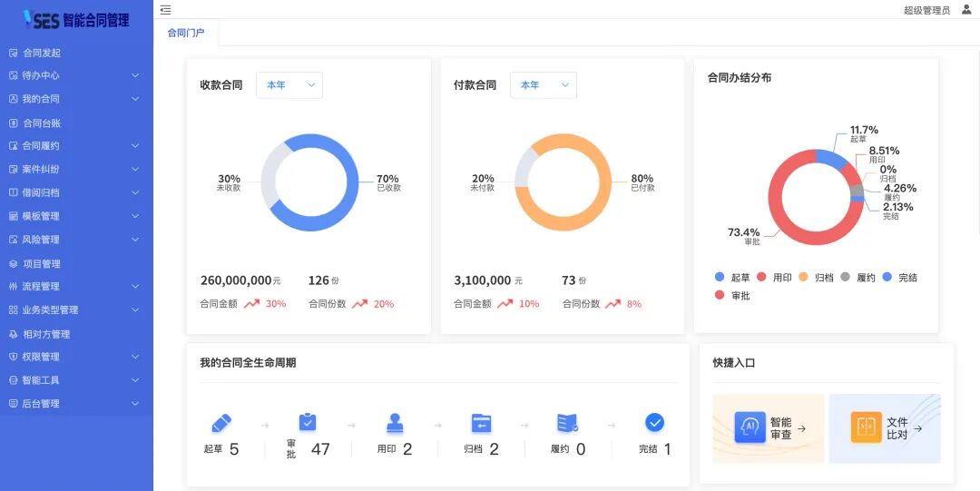Click the 完结 checkmark icon in lifecycle
The width and height of the screenshot is (980, 491).
coord(654,423)
